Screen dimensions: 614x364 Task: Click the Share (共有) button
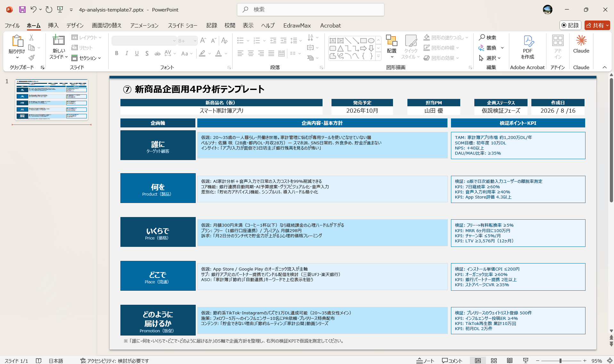[x=597, y=25]
